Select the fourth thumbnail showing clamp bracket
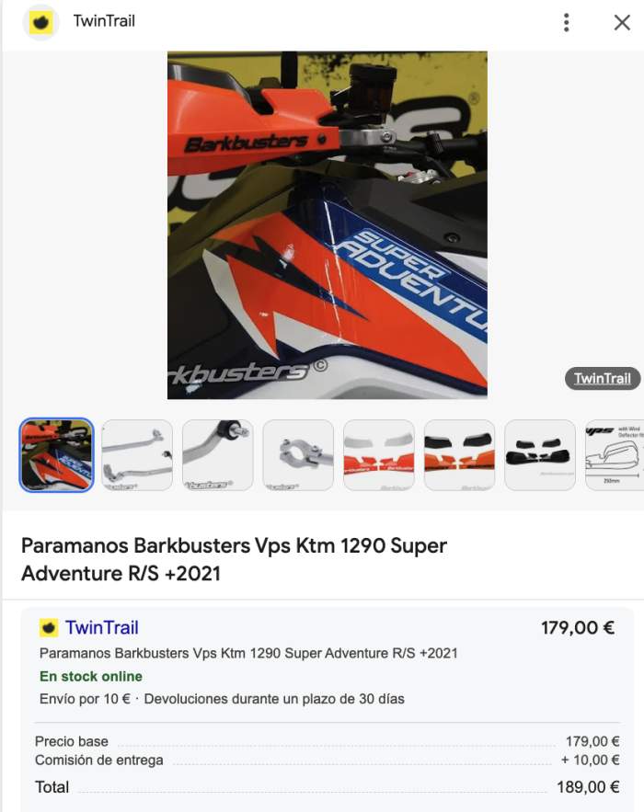The image size is (644, 812). pyautogui.click(x=298, y=454)
